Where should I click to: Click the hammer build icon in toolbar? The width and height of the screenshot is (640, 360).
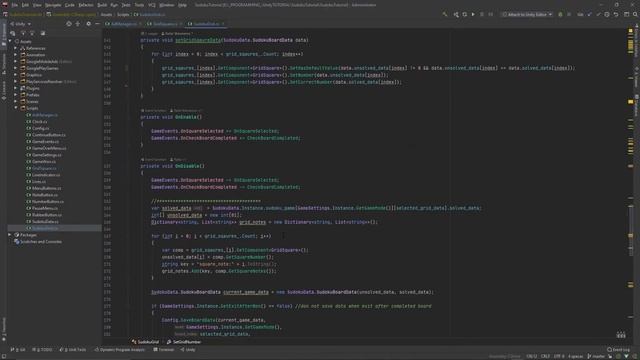pyautogui.click(x=444, y=14)
